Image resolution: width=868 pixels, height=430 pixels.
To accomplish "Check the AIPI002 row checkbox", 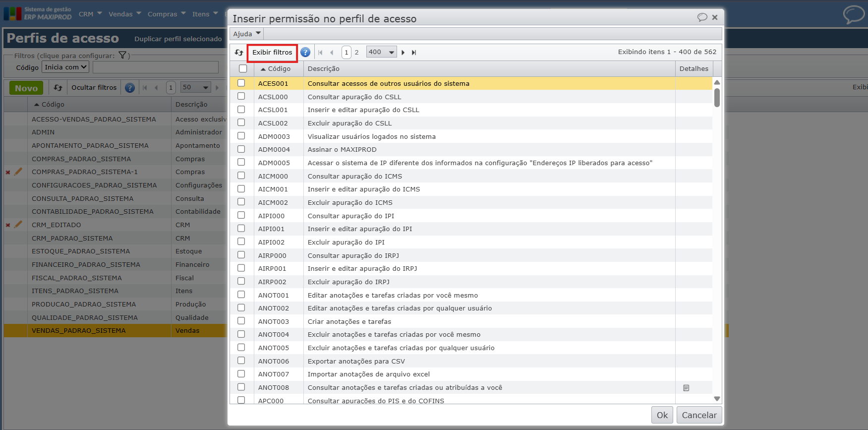I will click(x=241, y=242).
